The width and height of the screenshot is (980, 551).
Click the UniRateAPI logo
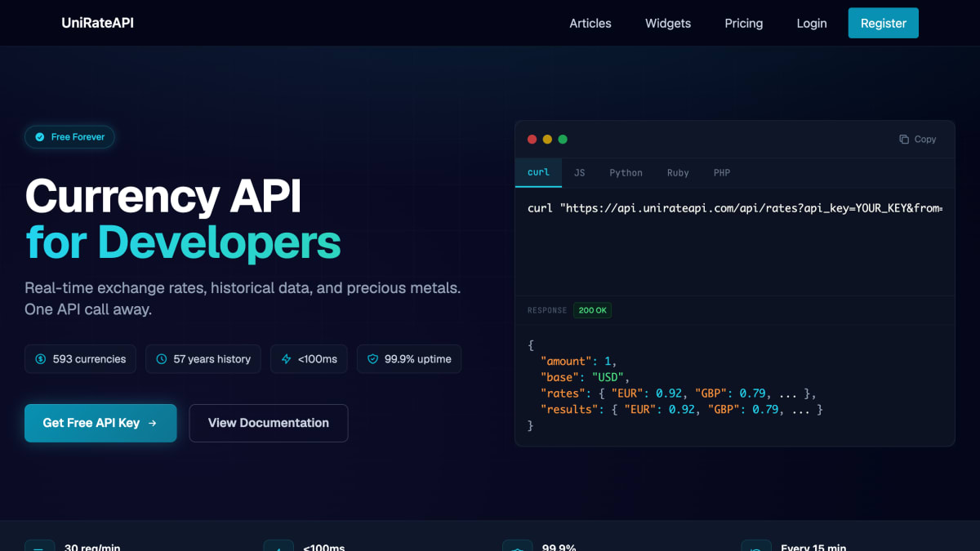coord(97,23)
